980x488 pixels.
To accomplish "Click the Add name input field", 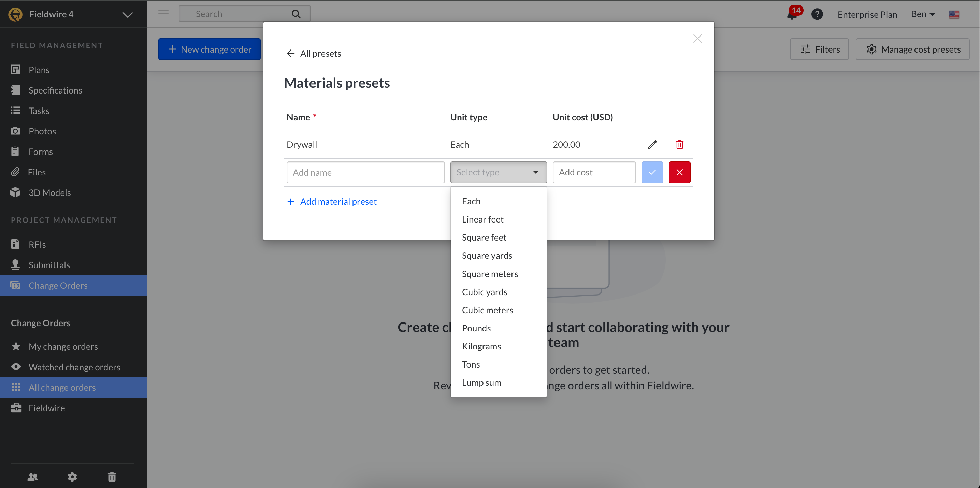I will (x=365, y=172).
